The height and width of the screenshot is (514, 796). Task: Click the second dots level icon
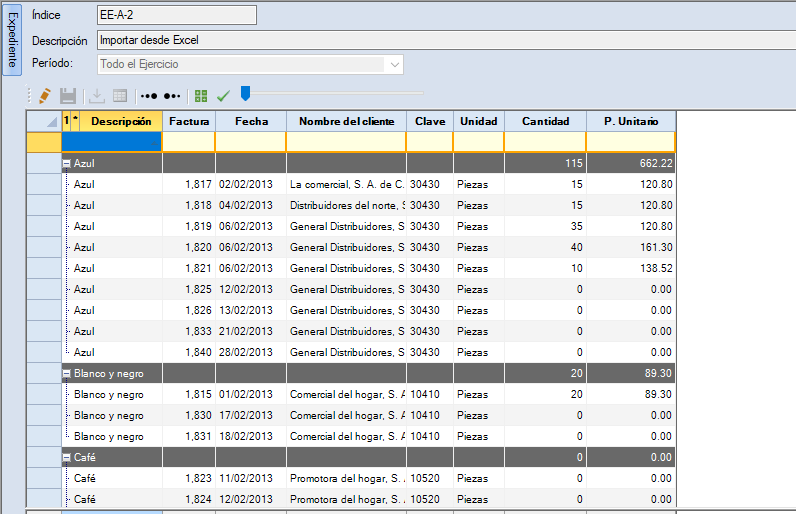172,96
